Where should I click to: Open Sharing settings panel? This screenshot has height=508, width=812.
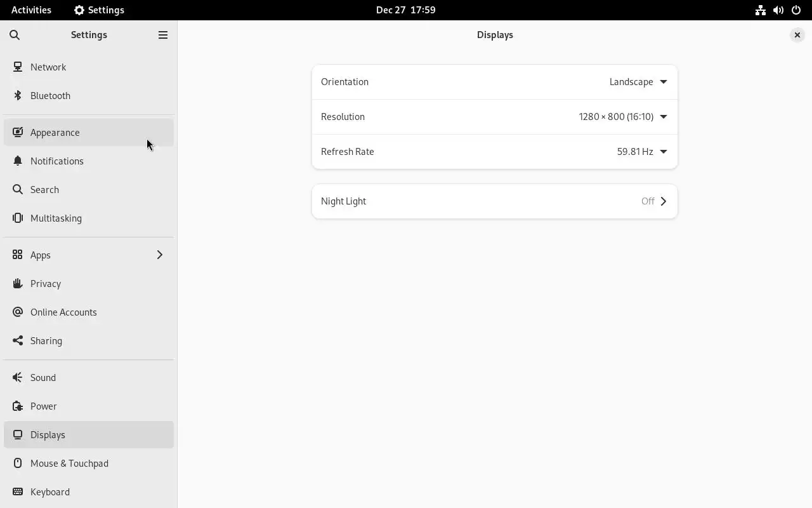[x=89, y=340]
